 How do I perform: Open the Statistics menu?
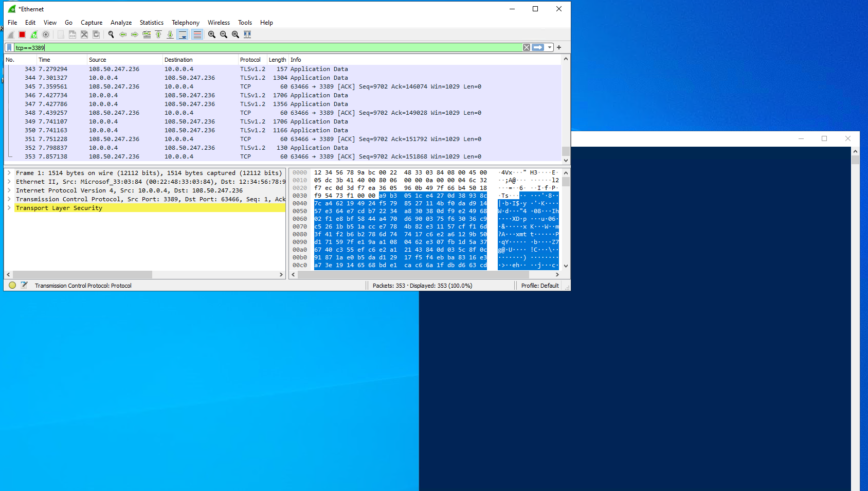(151, 22)
